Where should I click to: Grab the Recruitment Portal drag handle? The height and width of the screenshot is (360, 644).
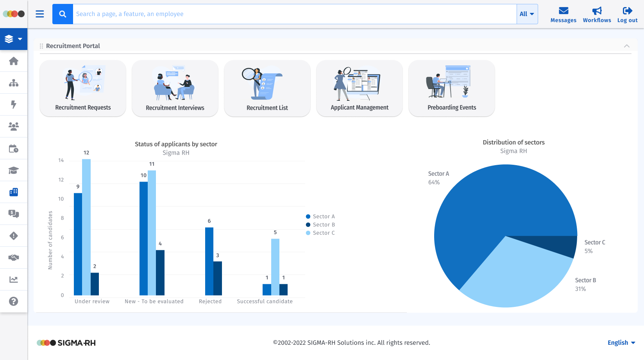41,46
